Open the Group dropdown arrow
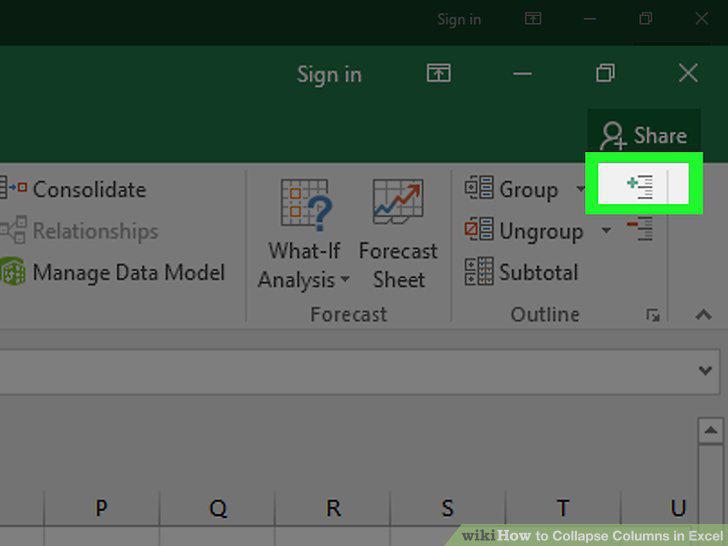This screenshot has width=728, height=546. (580, 188)
